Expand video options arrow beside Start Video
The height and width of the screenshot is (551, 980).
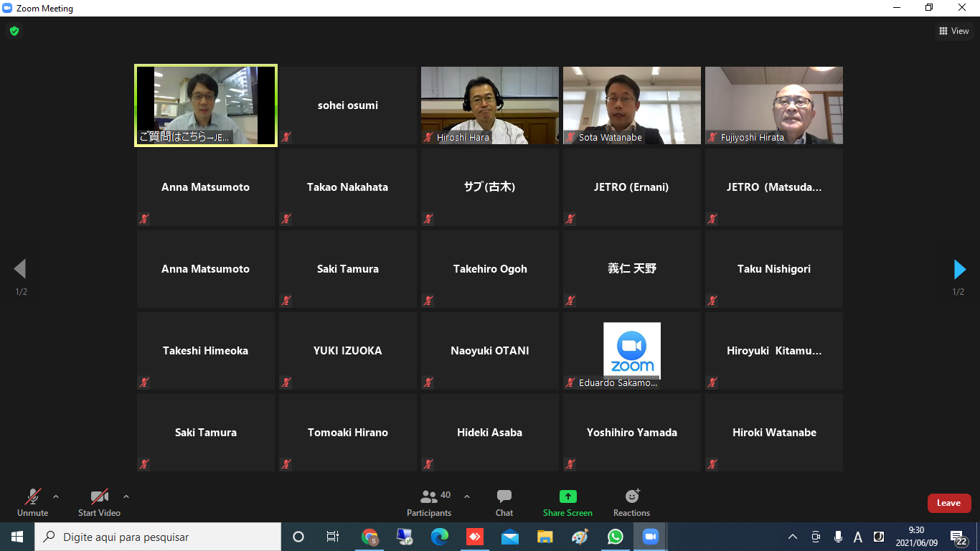coord(126,496)
